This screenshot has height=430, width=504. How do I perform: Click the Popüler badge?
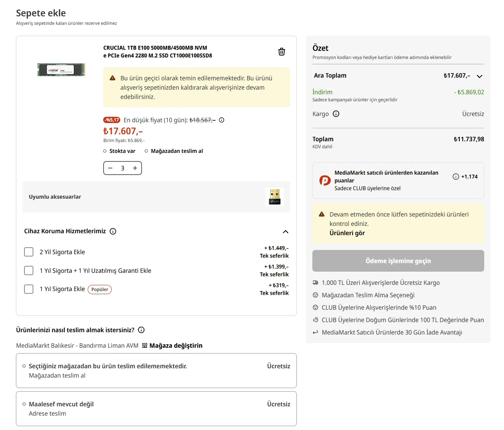tap(100, 290)
